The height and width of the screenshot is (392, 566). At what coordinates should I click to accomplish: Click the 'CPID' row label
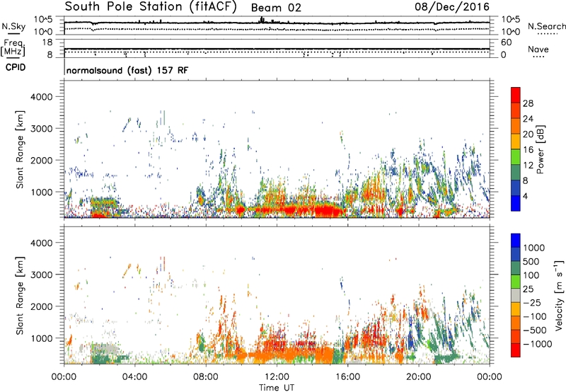[16, 67]
